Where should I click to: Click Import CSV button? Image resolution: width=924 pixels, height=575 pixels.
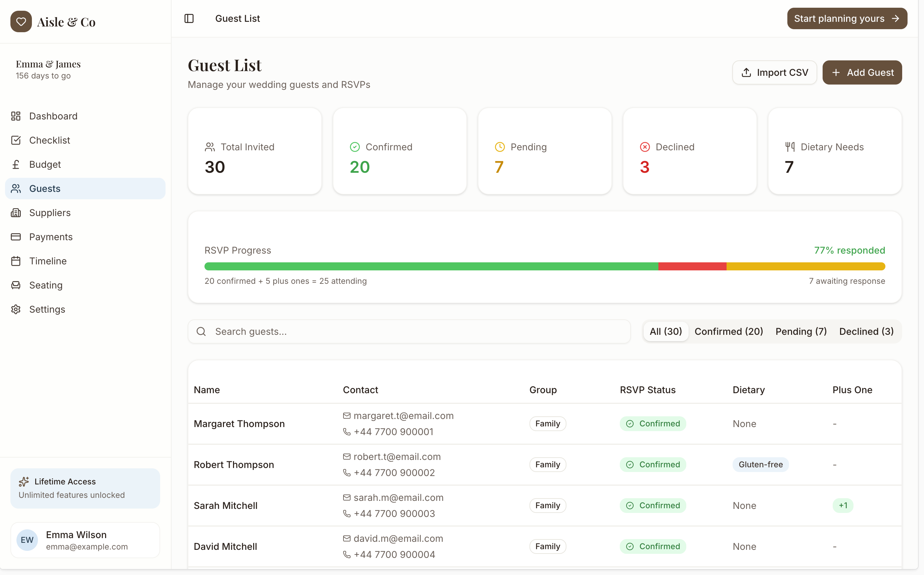(x=774, y=72)
